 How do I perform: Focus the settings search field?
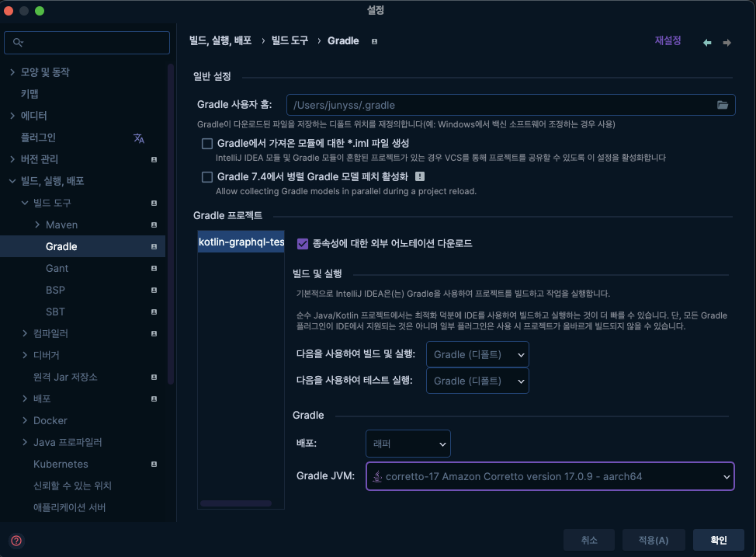pyautogui.click(x=87, y=43)
